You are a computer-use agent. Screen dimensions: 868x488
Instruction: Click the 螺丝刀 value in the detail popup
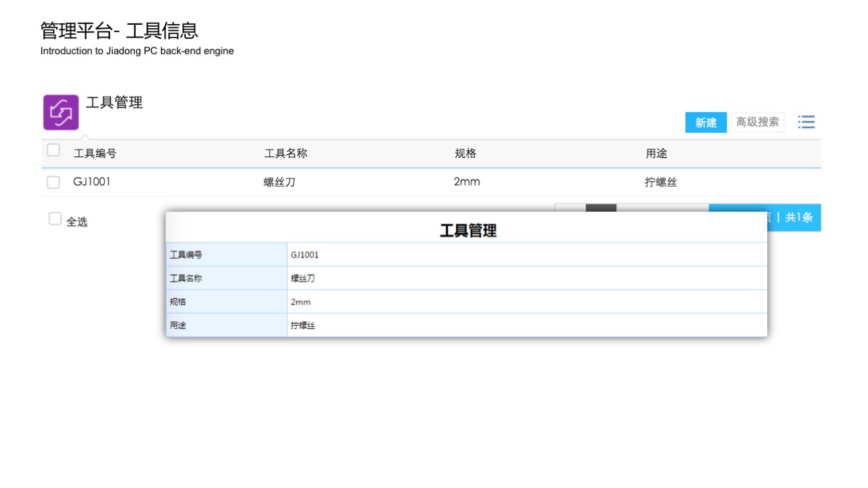[302, 278]
